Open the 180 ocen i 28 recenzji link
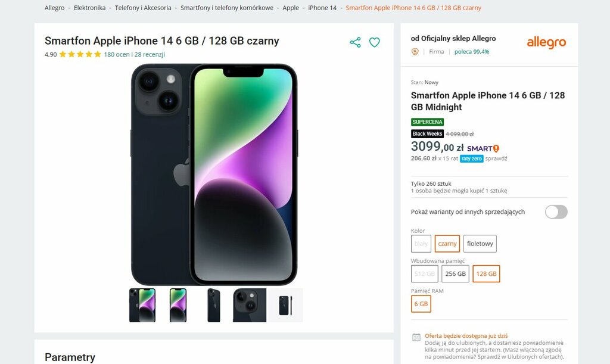The width and height of the screenshot is (610, 364). 134,54
